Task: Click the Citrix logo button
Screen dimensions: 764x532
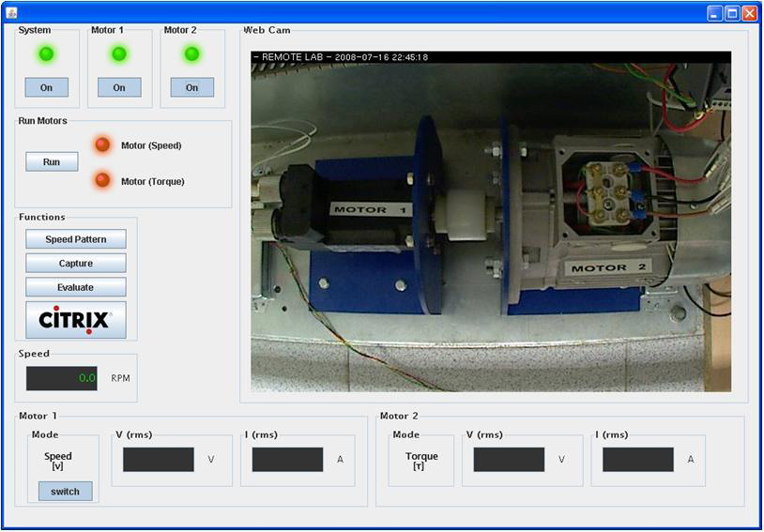Action: (x=75, y=319)
